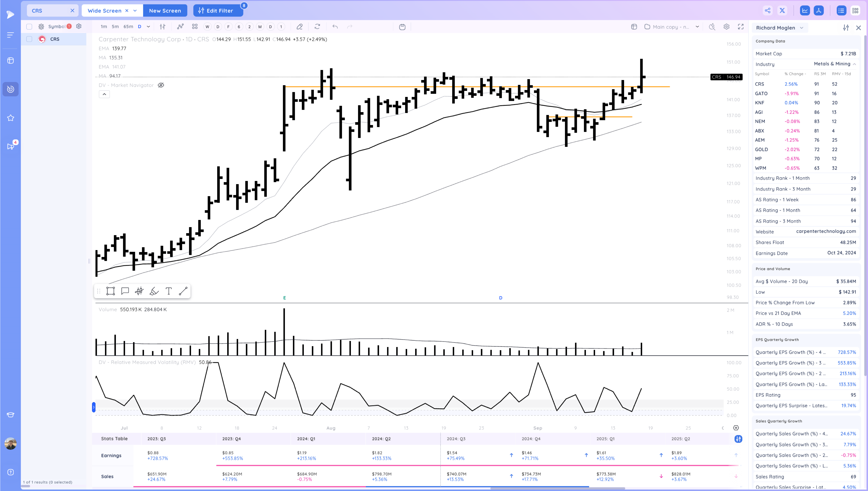Toggle fullscreen chart view
Image resolution: width=868 pixels, height=491 pixels.
point(741,27)
